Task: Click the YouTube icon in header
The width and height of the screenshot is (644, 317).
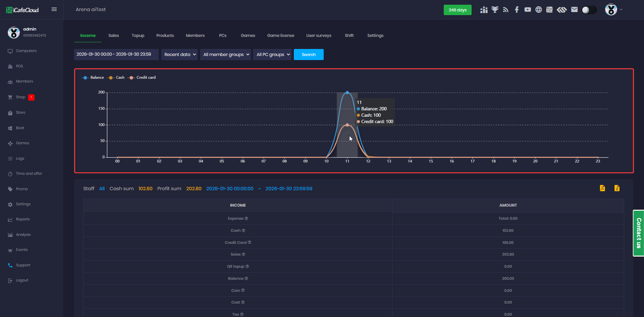Action: tap(528, 10)
